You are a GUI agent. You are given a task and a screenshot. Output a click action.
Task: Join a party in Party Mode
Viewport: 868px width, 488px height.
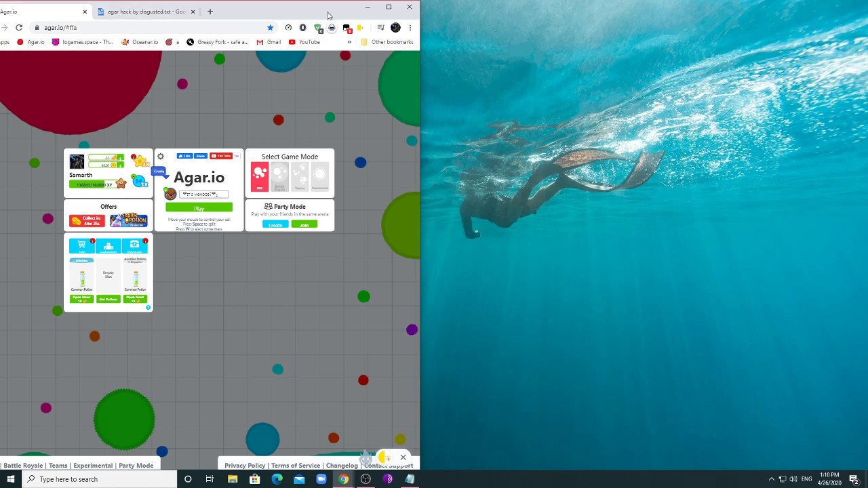(x=304, y=224)
